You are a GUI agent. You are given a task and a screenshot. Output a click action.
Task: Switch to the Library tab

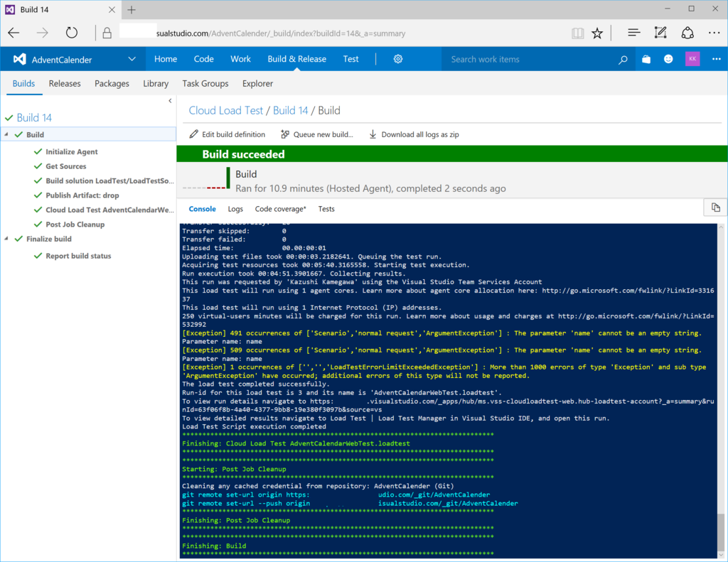(156, 84)
